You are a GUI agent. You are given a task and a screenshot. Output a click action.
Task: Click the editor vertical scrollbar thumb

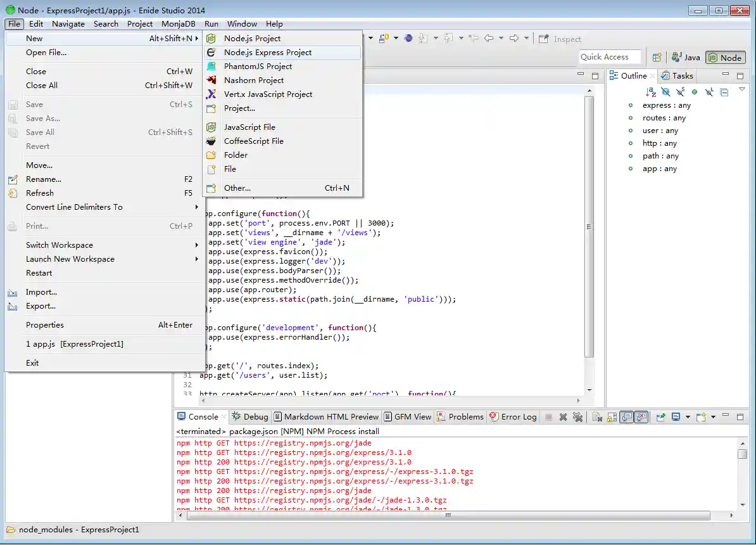pos(589,227)
